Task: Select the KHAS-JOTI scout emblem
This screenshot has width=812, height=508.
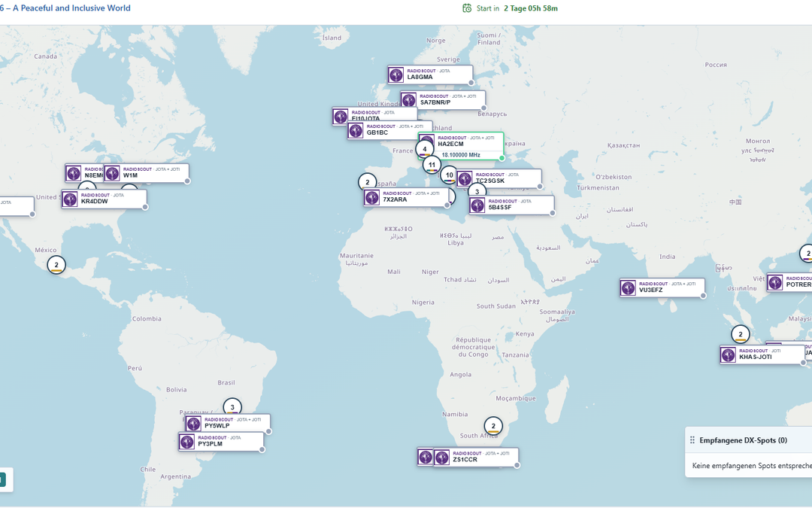Action: pos(728,354)
